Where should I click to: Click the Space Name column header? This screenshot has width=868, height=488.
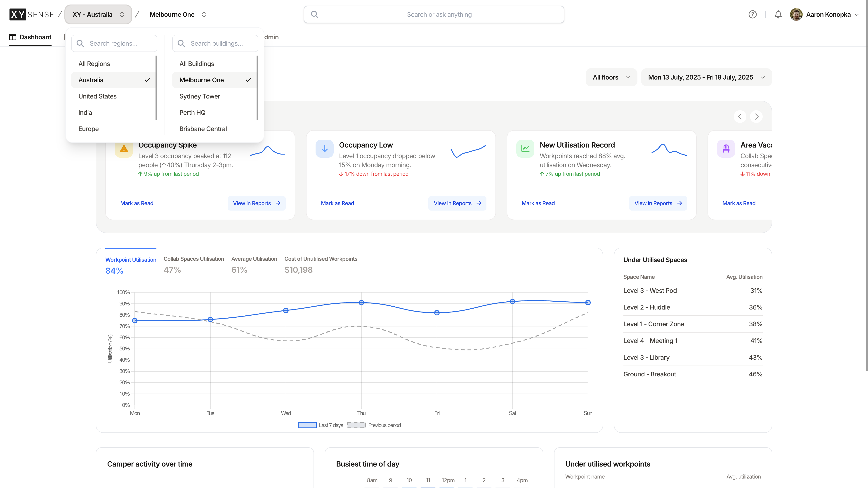639,277
